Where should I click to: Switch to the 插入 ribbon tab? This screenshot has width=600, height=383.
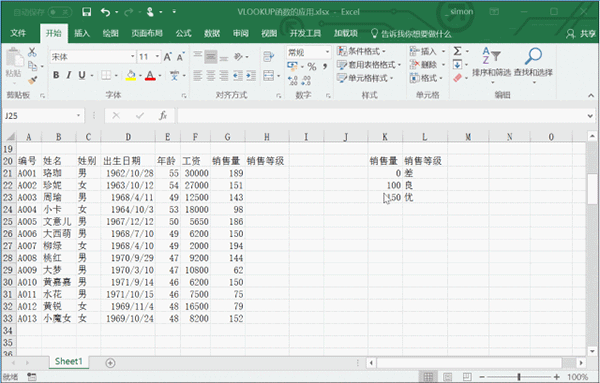[x=82, y=33]
